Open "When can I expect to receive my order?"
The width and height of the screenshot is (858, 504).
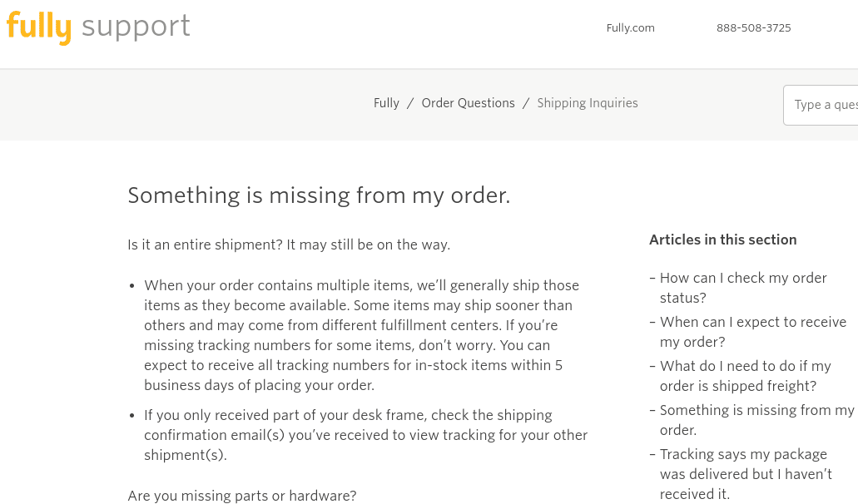(x=752, y=332)
